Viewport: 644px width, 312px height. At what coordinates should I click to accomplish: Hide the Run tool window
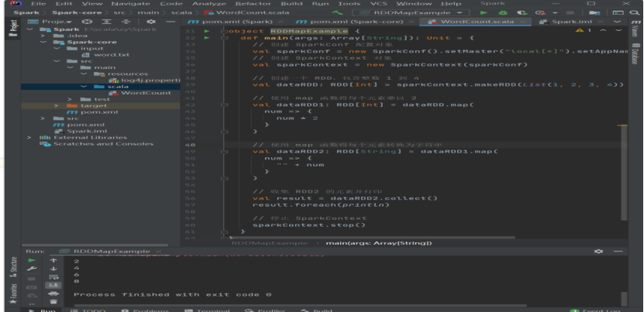point(618,252)
